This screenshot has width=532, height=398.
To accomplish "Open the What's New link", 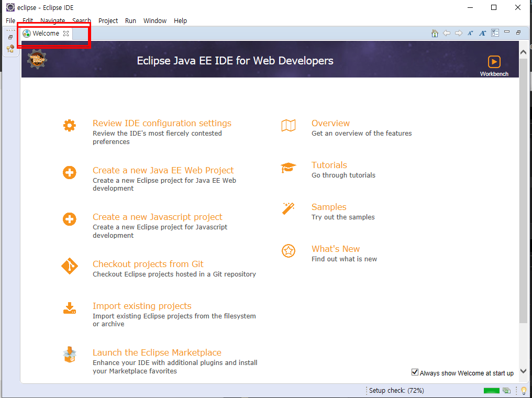I will (x=336, y=249).
